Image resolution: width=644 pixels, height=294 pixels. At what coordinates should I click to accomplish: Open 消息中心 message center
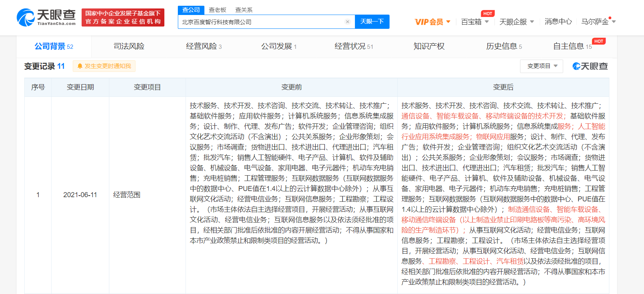point(558,22)
